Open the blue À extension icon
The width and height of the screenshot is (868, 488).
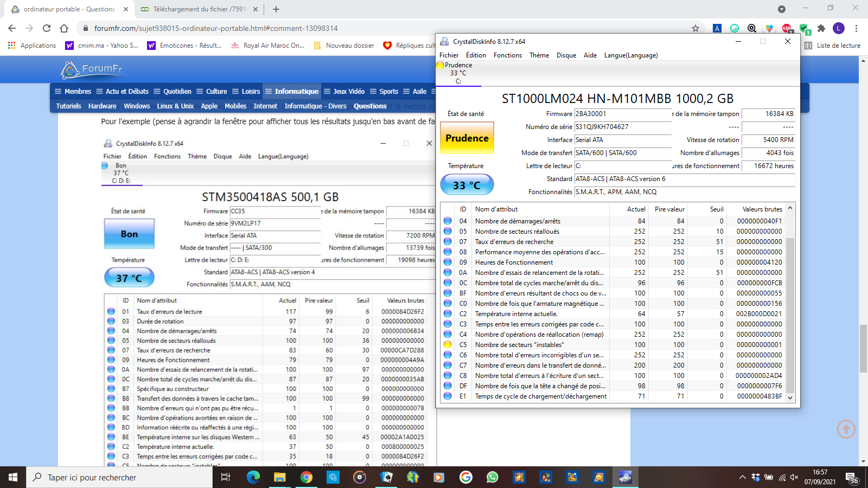pos(717,28)
